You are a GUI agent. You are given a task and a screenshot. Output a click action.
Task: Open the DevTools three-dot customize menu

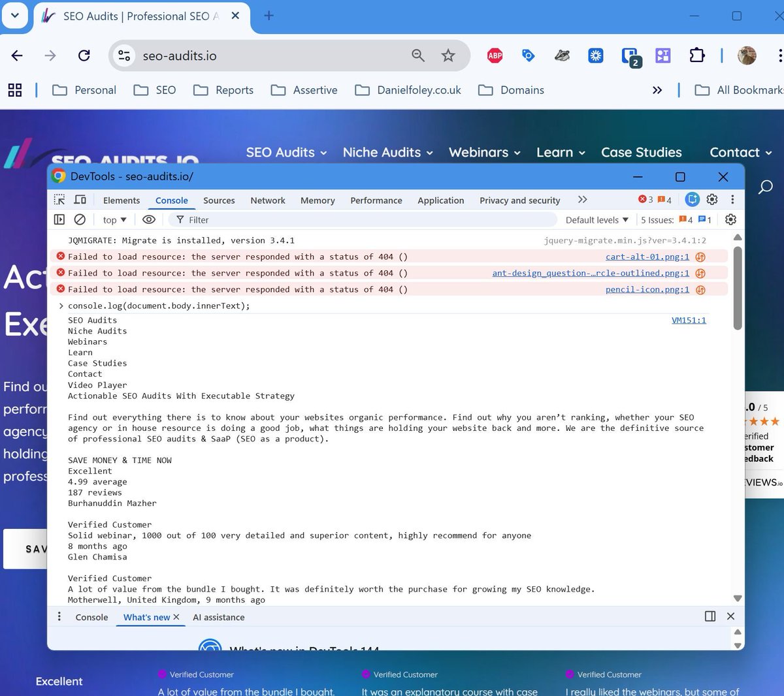coord(732,200)
